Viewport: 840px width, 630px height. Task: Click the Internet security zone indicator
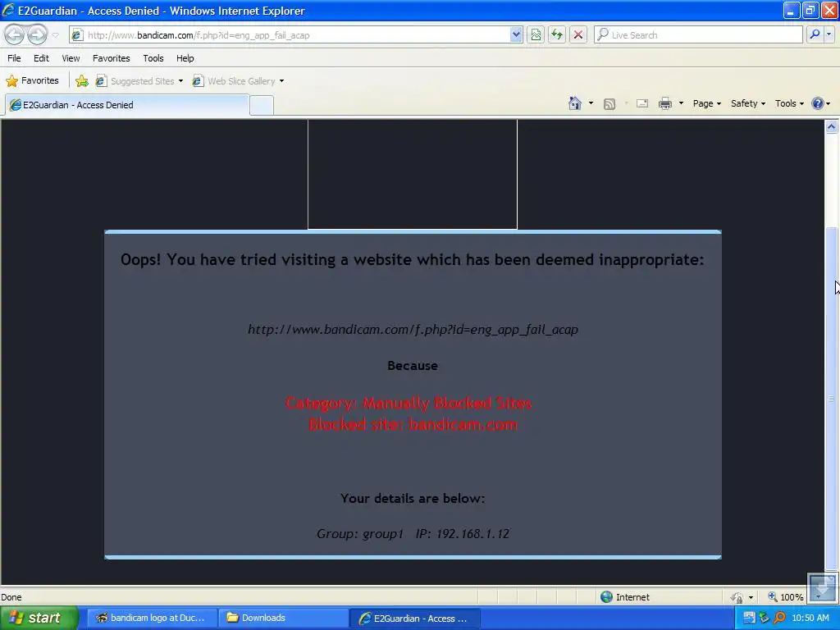(x=625, y=597)
